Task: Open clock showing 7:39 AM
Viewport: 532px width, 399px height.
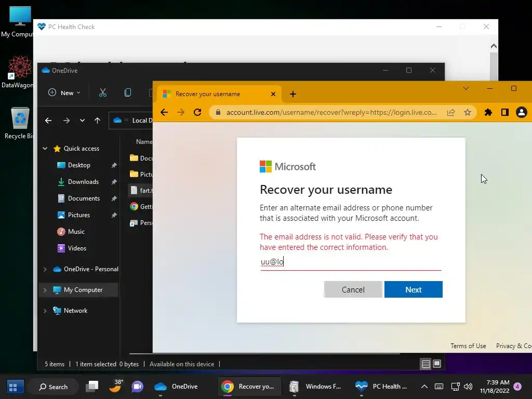Action: (x=495, y=387)
